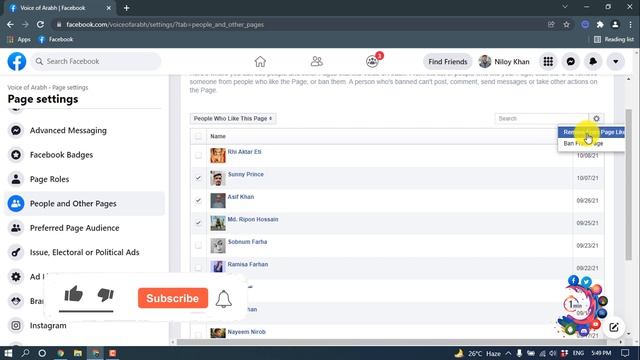Go back with the browser back arrow
640x360 pixels.
coord(10,24)
